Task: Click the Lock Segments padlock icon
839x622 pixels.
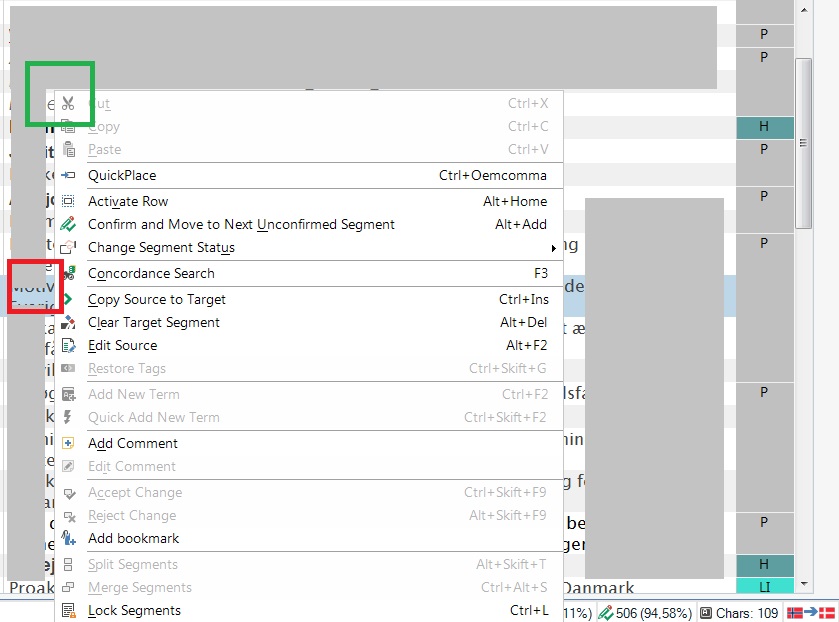Action: (x=68, y=610)
